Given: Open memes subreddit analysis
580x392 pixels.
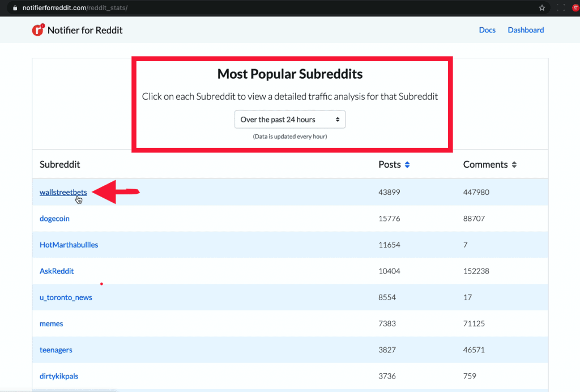Looking at the screenshot, I should click(x=52, y=323).
